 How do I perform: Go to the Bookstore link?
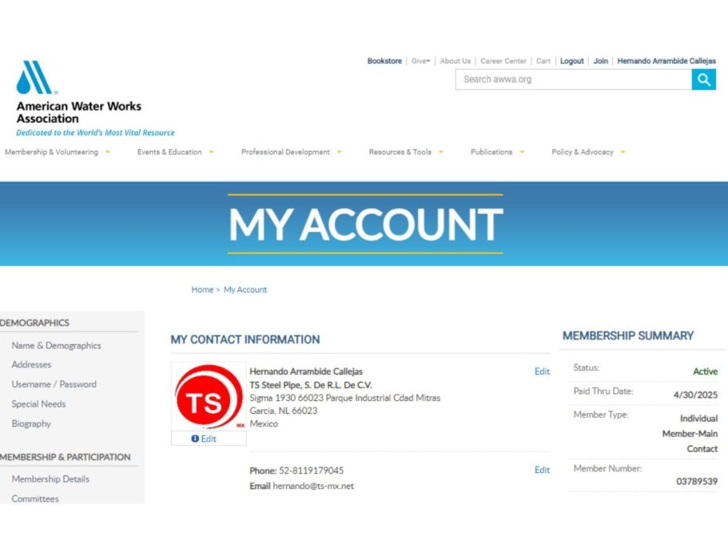click(384, 61)
